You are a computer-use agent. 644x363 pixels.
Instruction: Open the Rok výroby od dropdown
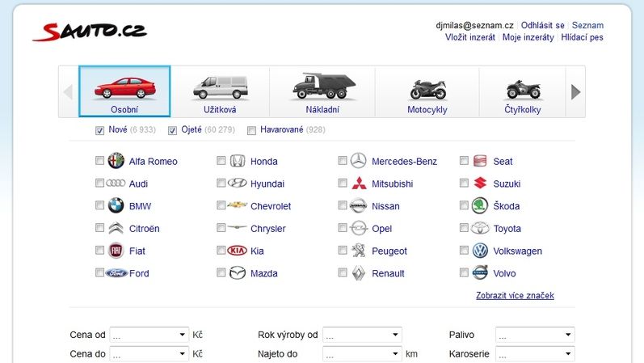(x=362, y=335)
